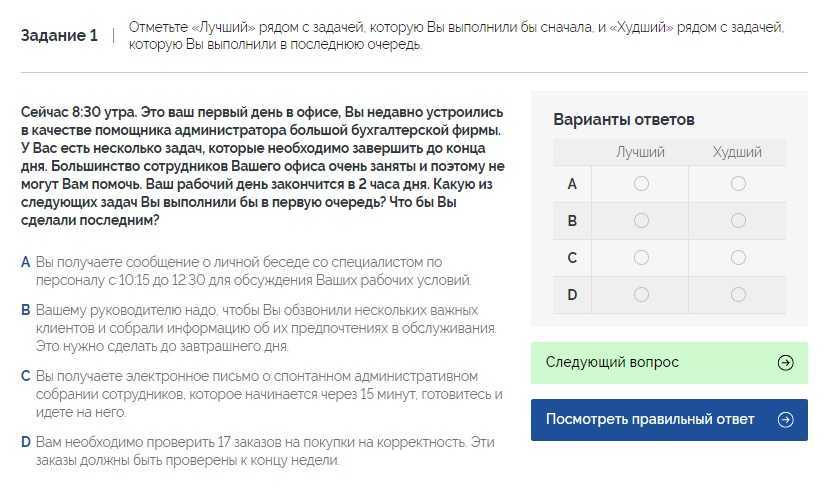Click the Лучший column header
The width and height of the screenshot is (827, 500).
641,152
